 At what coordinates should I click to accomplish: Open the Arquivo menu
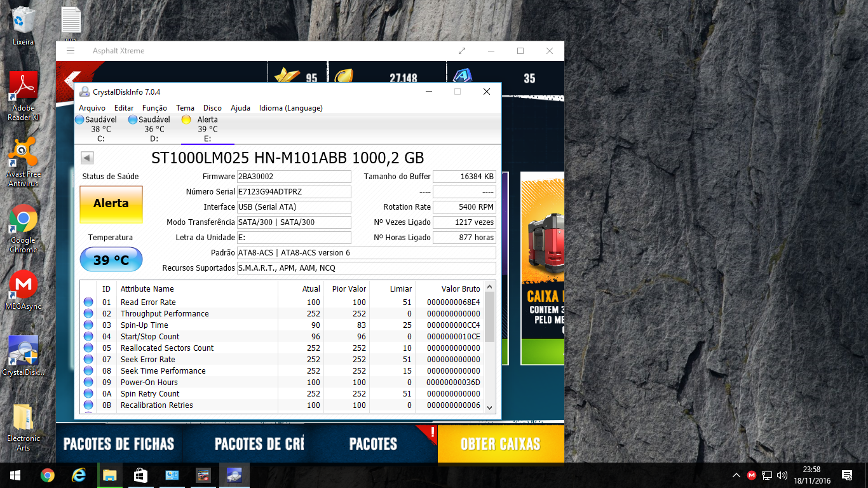point(92,108)
